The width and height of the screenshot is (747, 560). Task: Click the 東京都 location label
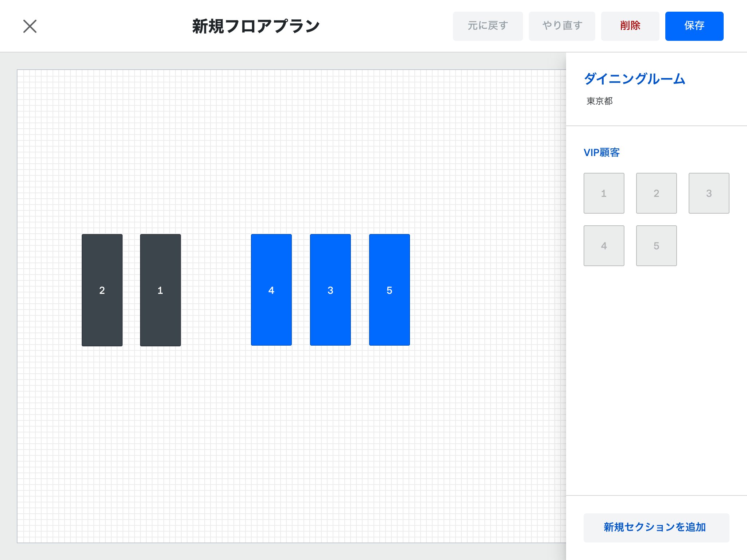coord(599,102)
